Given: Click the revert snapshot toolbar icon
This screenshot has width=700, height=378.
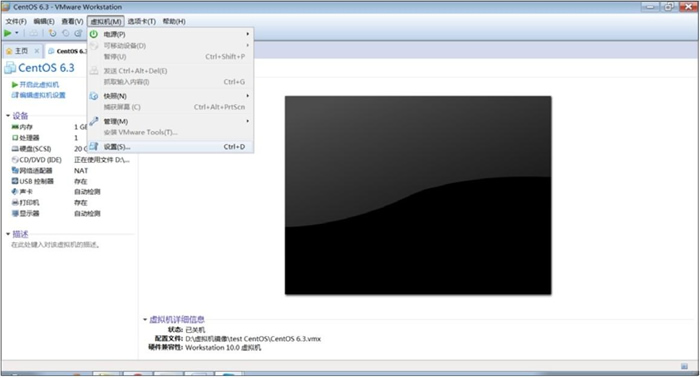Looking at the screenshot, I should coord(66,33).
